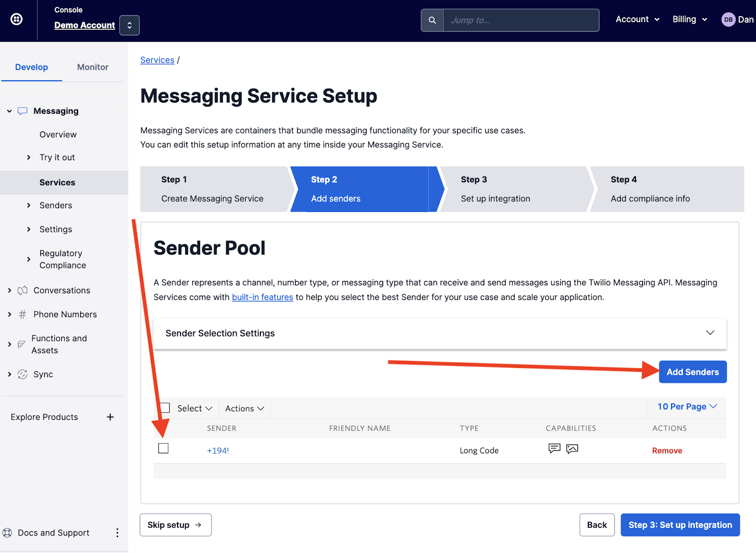This screenshot has width=756, height=553.
Task: Tick the select-all checkbox in the table toolbar
Action: click(164, 408)
